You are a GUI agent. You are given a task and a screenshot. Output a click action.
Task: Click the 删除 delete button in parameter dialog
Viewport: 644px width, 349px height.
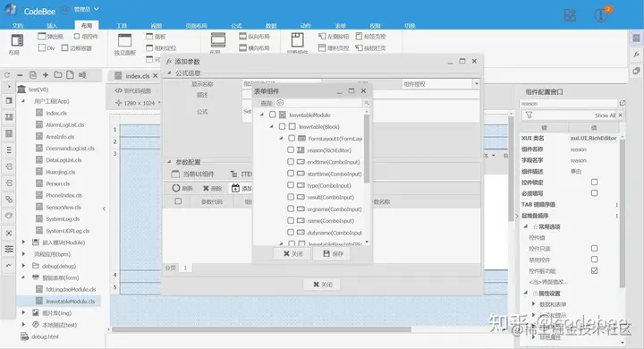[x=212, y=188]
